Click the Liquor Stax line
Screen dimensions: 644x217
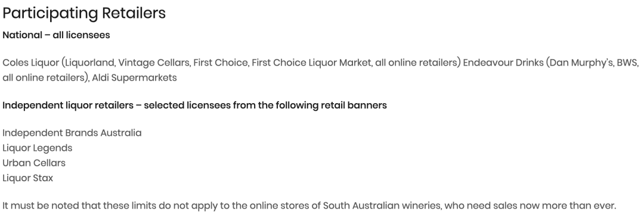(27, 178)
